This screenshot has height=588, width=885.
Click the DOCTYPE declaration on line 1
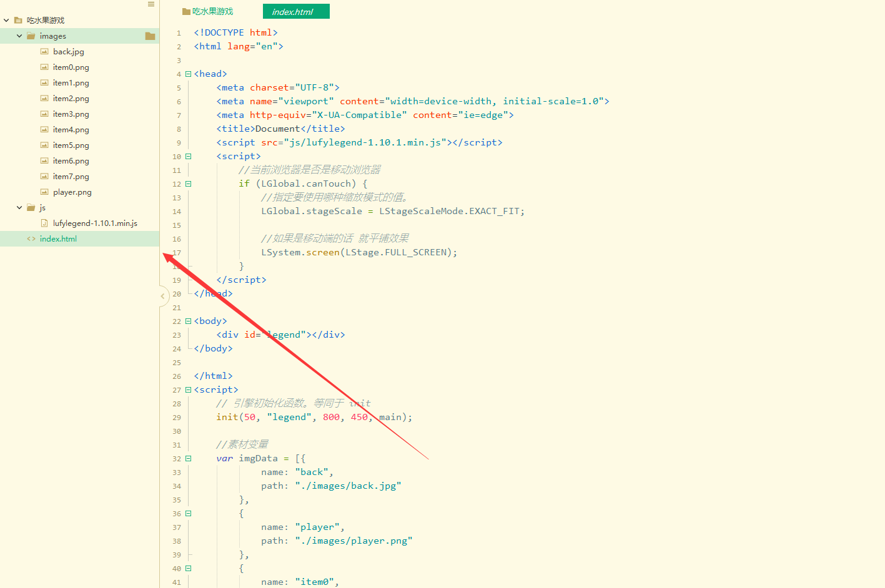tap(235, 32)
